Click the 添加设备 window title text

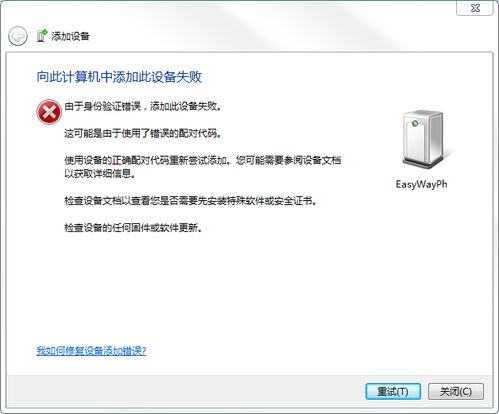coord(70,36)
